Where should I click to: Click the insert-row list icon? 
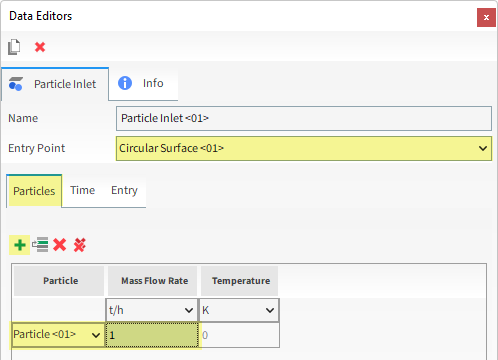tap(40, 245)
